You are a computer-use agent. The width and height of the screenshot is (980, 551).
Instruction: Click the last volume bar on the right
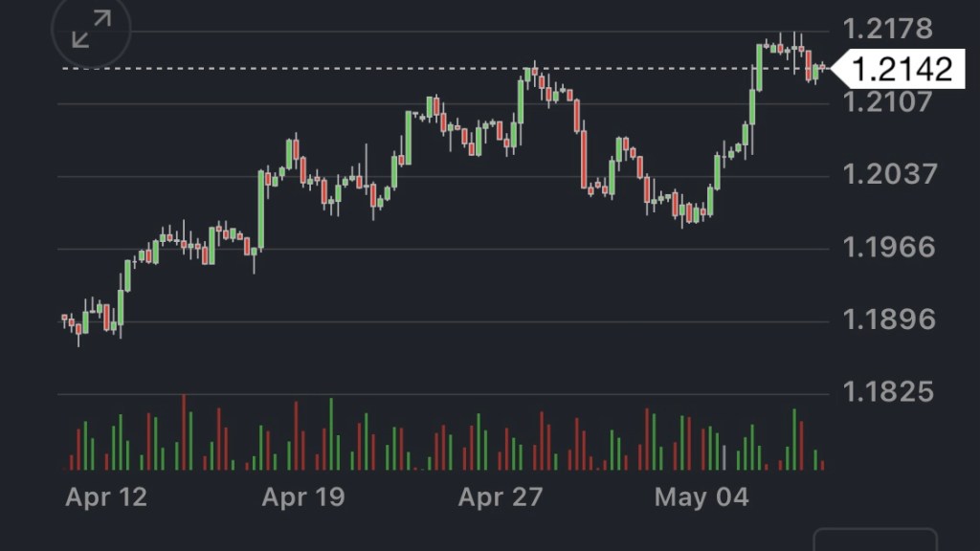click(x=822, y=465)
